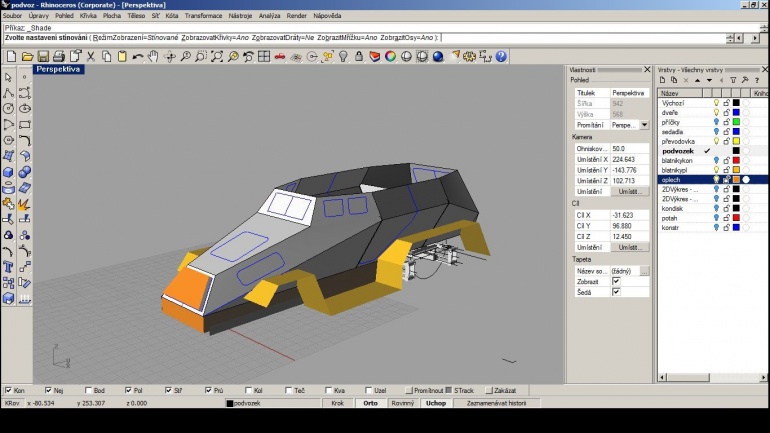Open the Soubor menu
Screen dimensions: 770x433
coord(12,16)
